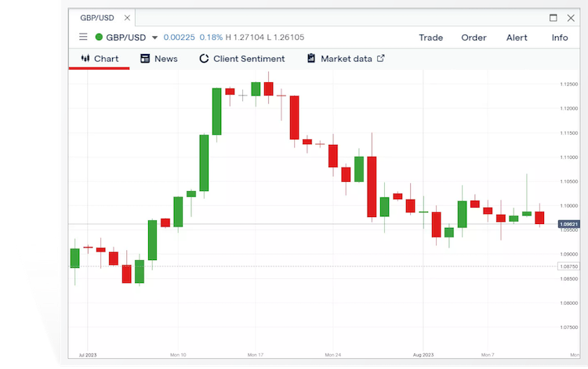Click the candlestick icon on Chart tab

click(85, 59)
